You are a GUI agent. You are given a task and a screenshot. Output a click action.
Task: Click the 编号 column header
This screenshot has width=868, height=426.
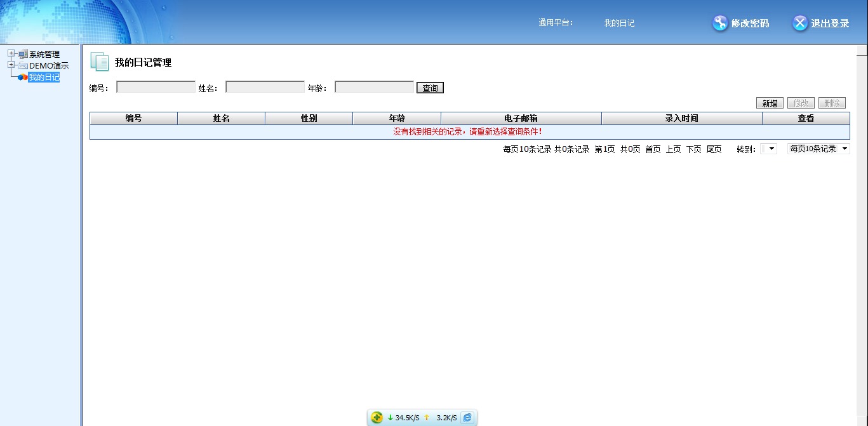(x=133, y=118)
